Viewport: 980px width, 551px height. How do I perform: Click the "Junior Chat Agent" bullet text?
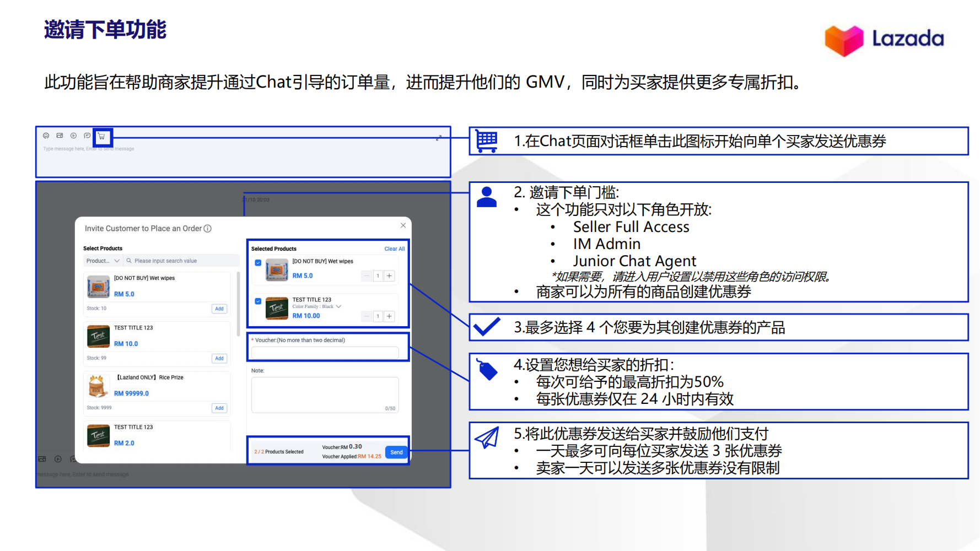pos(634,261)
